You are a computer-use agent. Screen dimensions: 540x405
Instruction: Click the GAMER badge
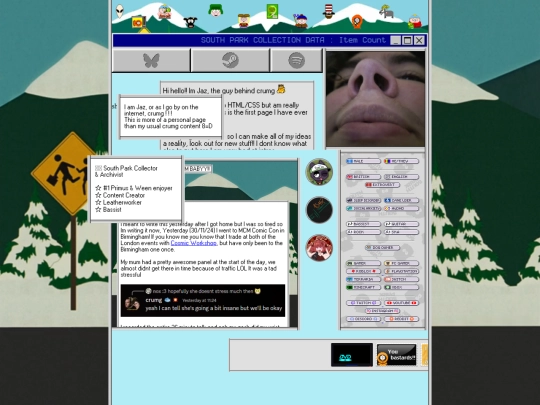(363, 263)
